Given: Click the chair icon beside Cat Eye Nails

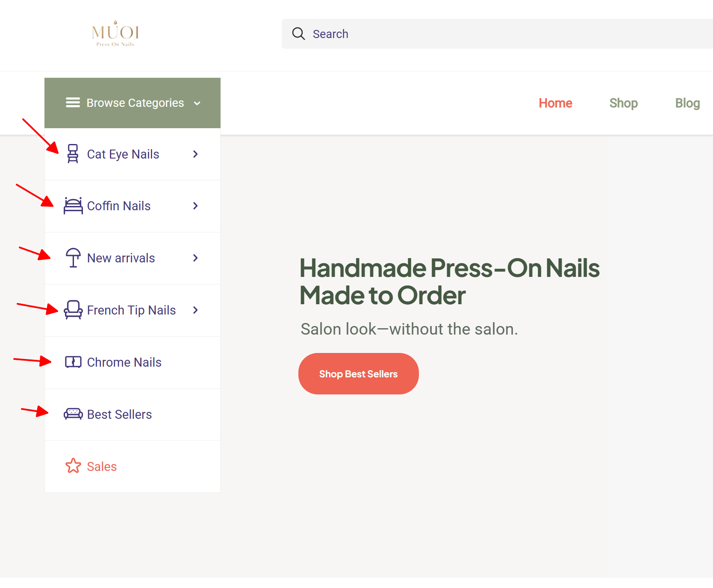Looking at the screenshot, I should tap(73, 154).
